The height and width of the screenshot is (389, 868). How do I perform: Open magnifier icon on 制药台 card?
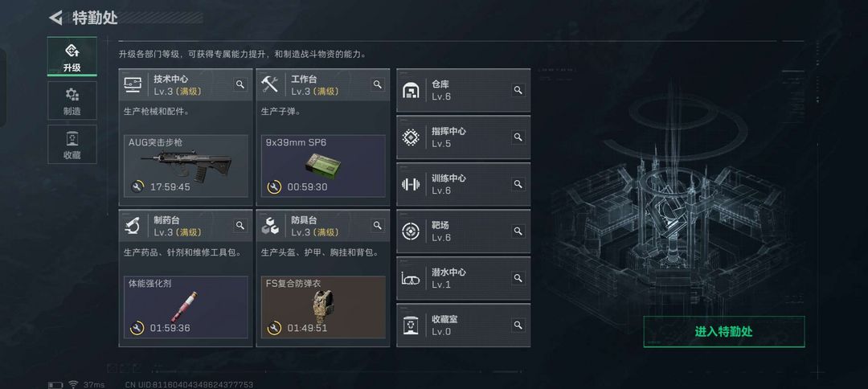click(x=240, y=225)
